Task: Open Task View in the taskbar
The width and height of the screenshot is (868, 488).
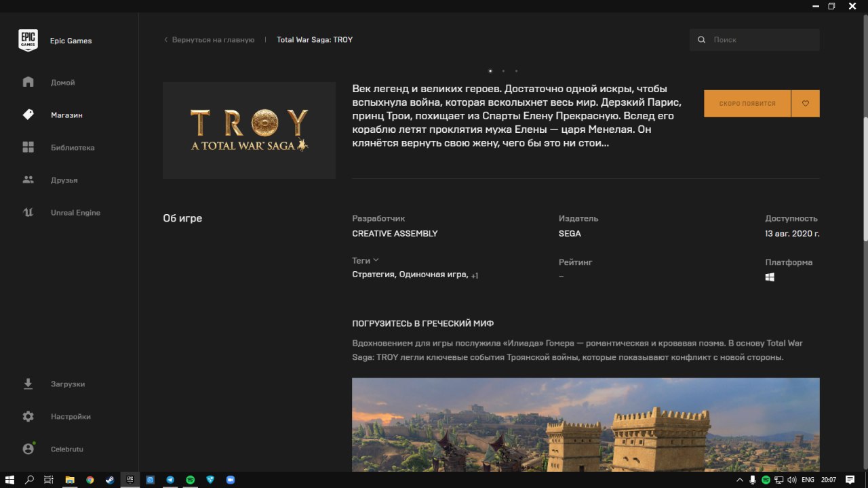Action: click(x=49, y=480)
